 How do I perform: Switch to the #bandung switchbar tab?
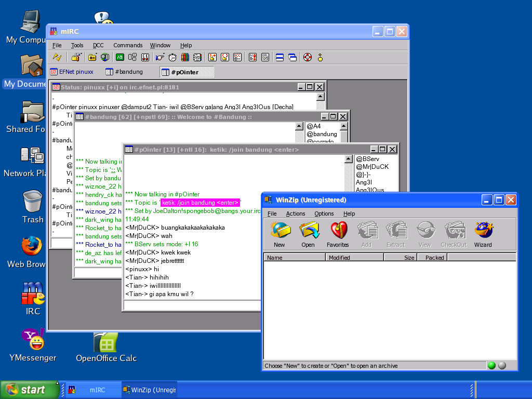(124, 72)
